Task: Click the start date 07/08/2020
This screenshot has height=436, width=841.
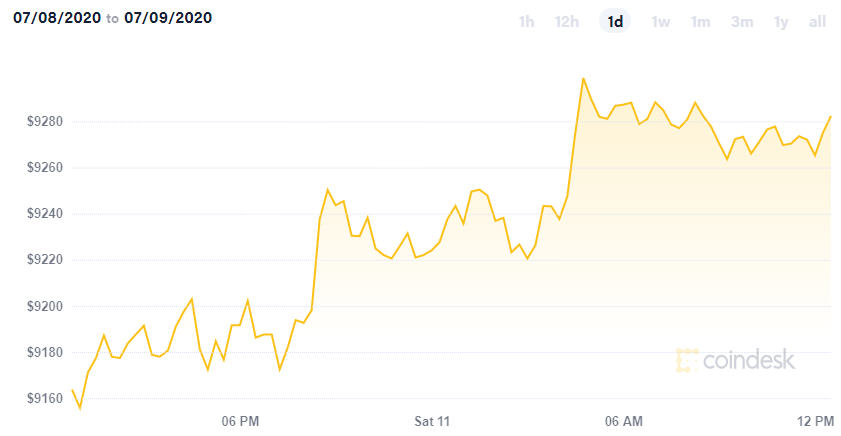Action: coord(57,18)
